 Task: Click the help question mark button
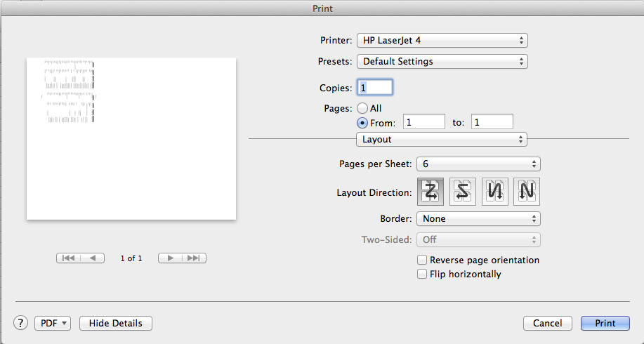(20, 323)
